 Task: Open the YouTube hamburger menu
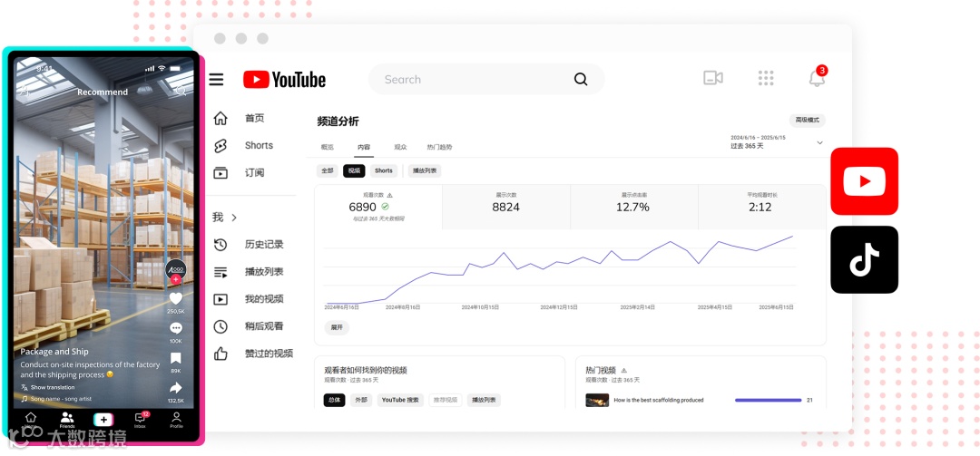[216, 80]
